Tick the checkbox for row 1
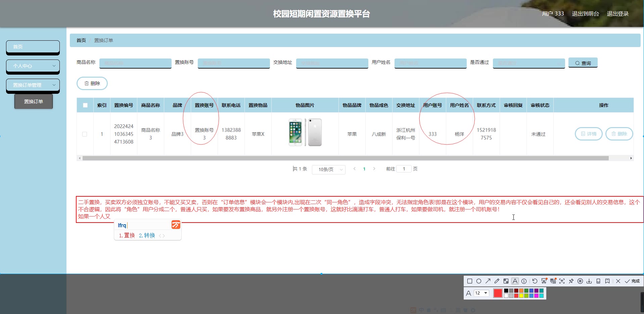 85,134
